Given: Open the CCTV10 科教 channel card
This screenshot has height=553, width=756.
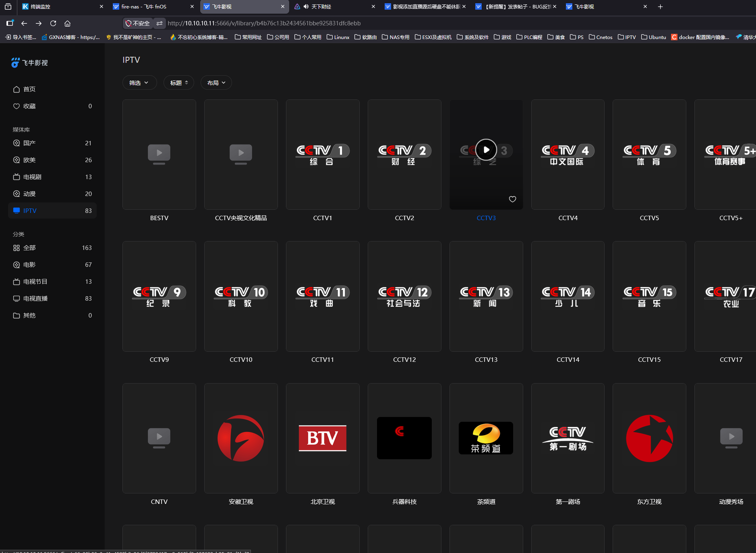Looking at the screenshot, I should tap(241, 297).
